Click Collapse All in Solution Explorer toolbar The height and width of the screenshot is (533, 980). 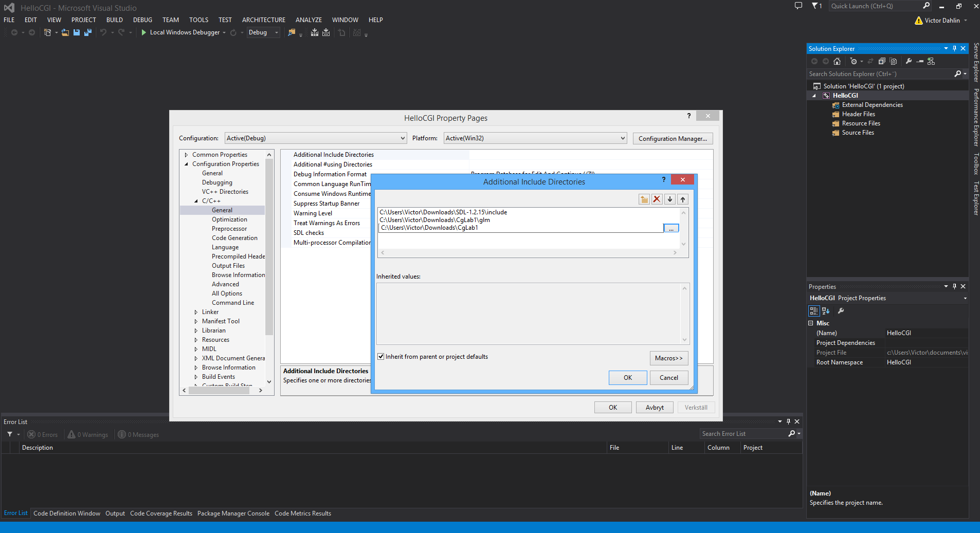pos(882,61)
